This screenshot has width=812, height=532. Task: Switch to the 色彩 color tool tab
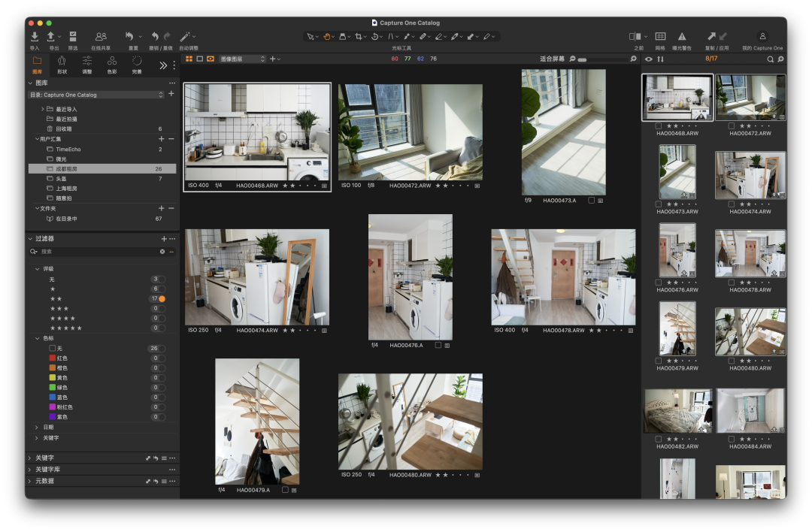point(112,65)
